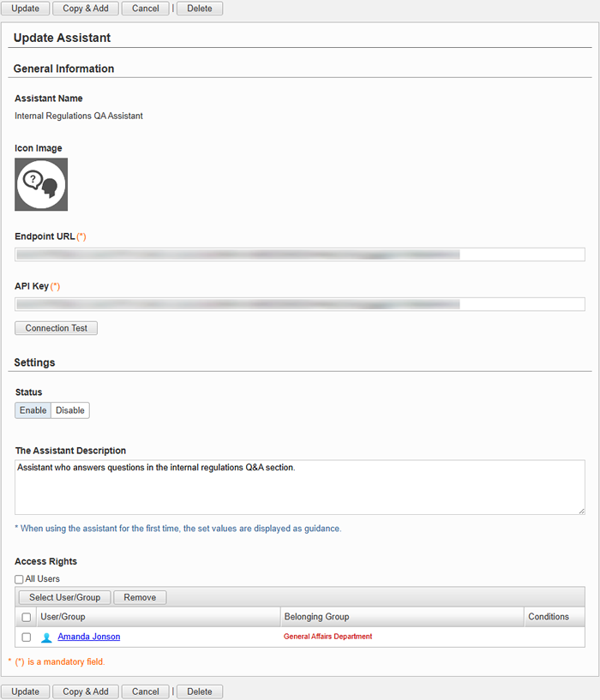
Task: Click the user icon beside Amanda Jonson
Action: 46,637
